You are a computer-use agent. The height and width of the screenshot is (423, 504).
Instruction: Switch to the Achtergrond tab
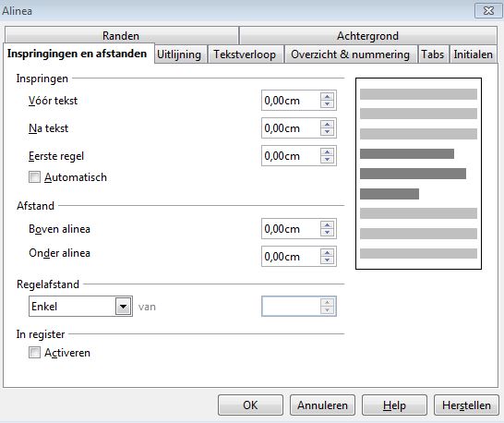pos(367,36)
